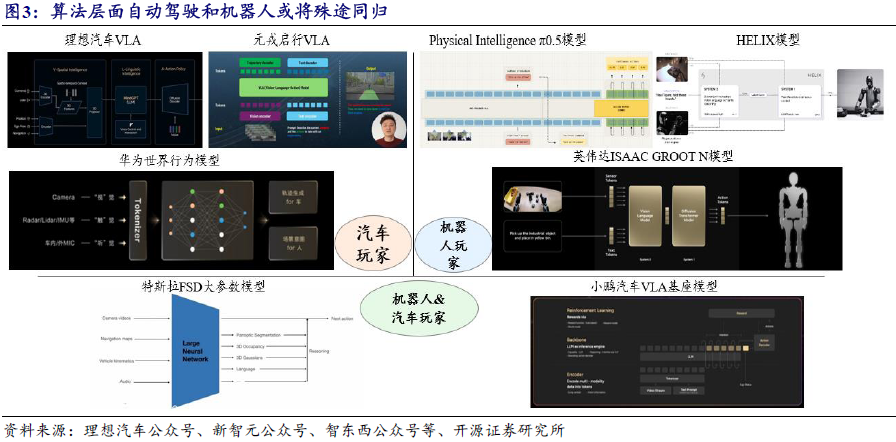
Task: Click 'Panoptic Segmentation' output label
Action: 258,335
